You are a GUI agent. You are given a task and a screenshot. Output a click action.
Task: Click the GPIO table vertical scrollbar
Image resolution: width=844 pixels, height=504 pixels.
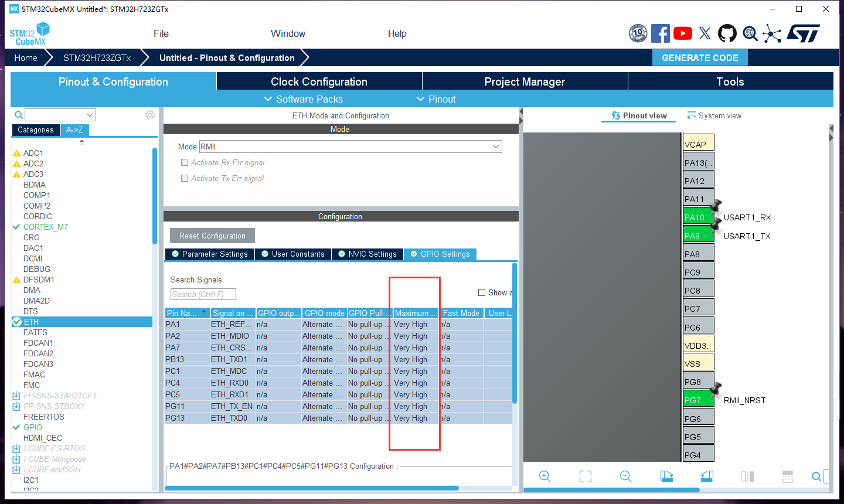pyautogui.click(x=515, y=333)
